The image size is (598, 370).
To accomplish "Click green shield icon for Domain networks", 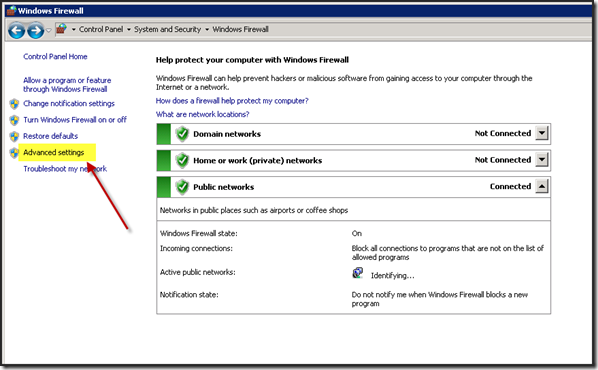I will click(x=182, y=134).
